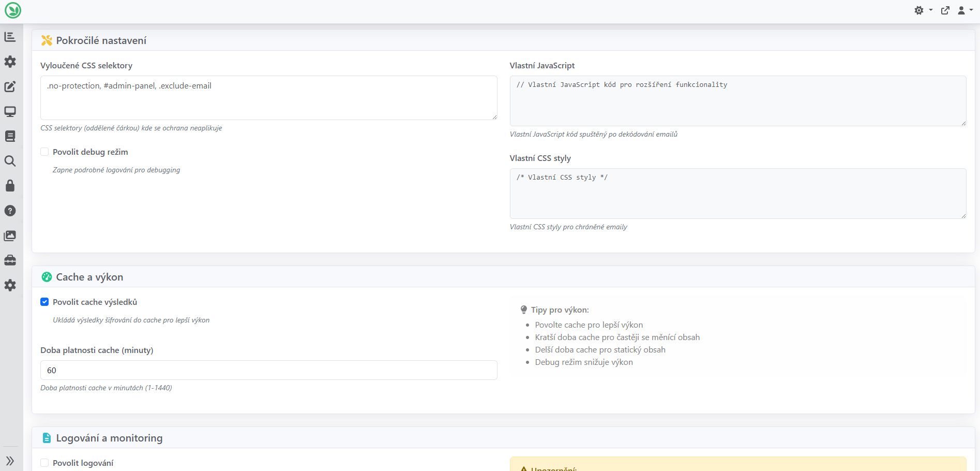Click 'Doba platnosti cache (minuty)' label
The image size is (980, 471).
coord(97,350)
